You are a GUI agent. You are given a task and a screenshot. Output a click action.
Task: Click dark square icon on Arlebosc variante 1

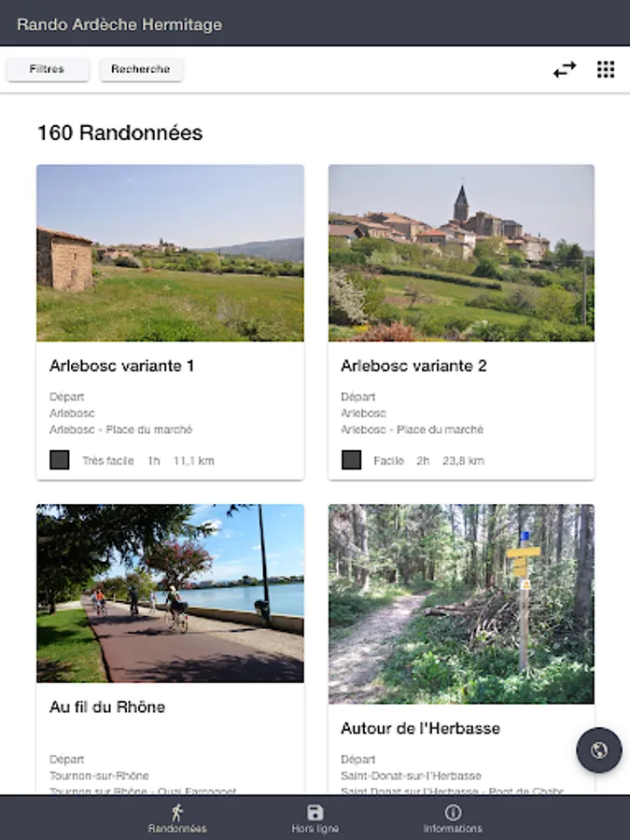coord(60,459)
